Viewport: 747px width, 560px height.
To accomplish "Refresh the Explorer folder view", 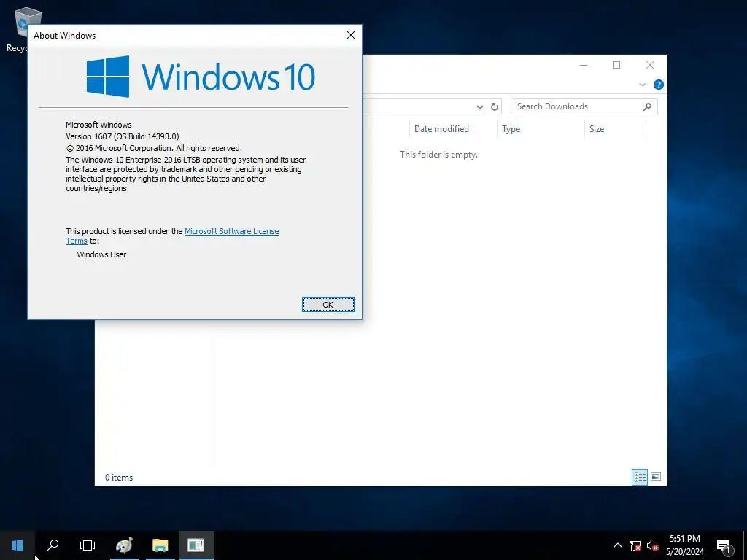I will tap(495, 106).
